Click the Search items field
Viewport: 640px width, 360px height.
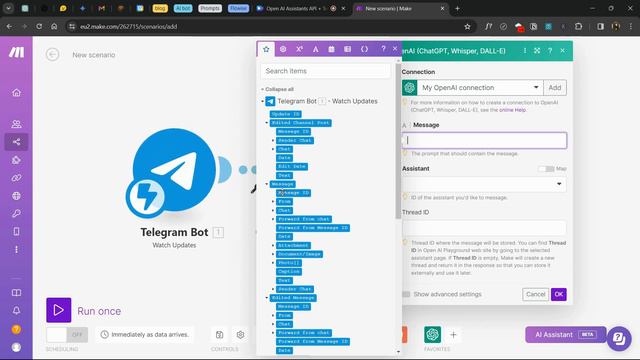tap(325, 71)
